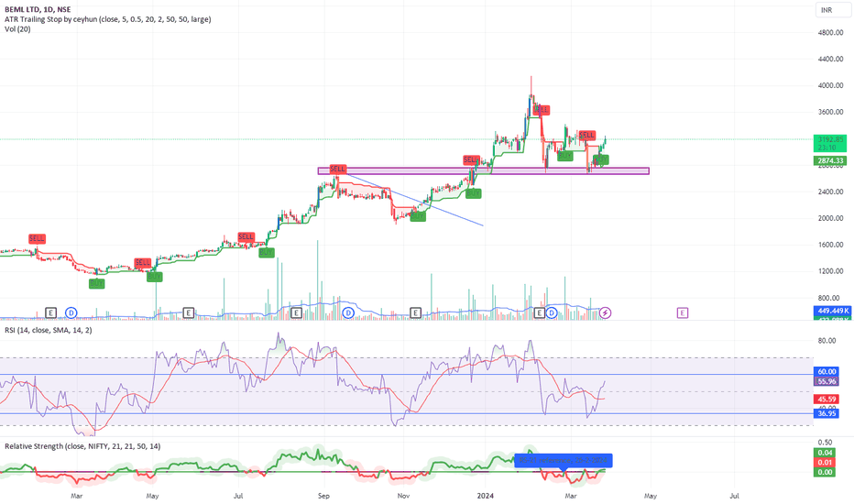
Task: Click the leftmost D dividend marker
Action: 71,312
